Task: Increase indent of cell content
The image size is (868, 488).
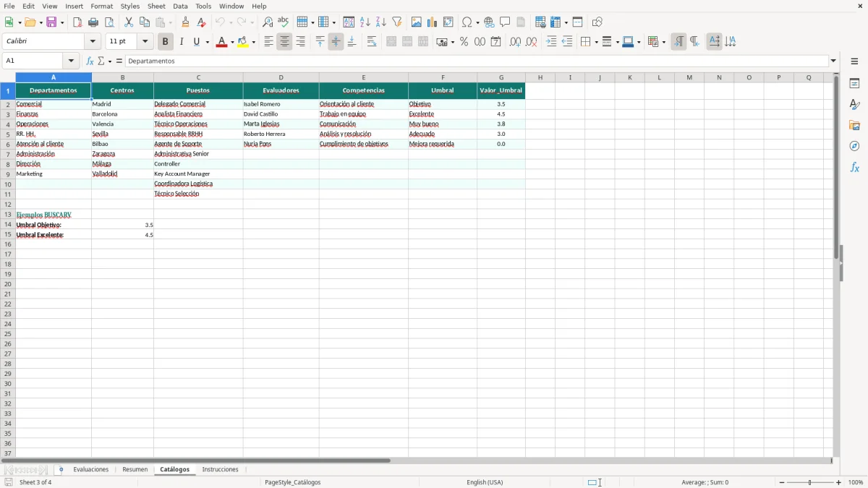Action: pyautogui.click(x=551, y=42)
